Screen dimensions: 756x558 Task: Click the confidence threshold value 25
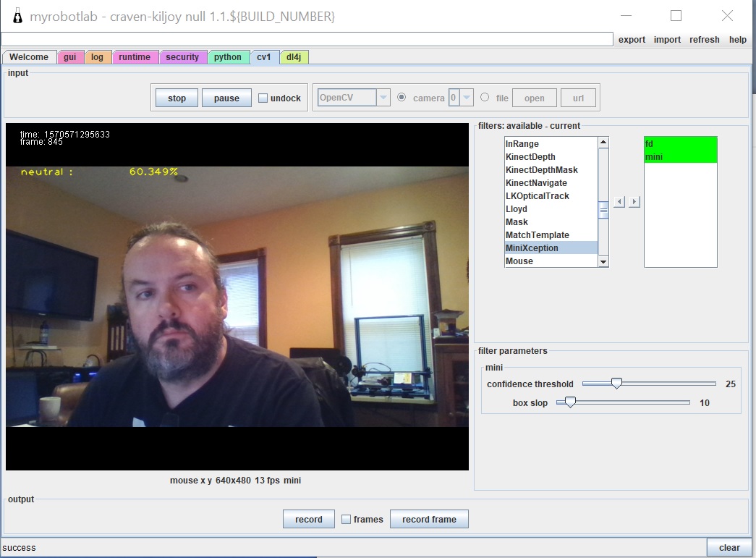point(731,384)
